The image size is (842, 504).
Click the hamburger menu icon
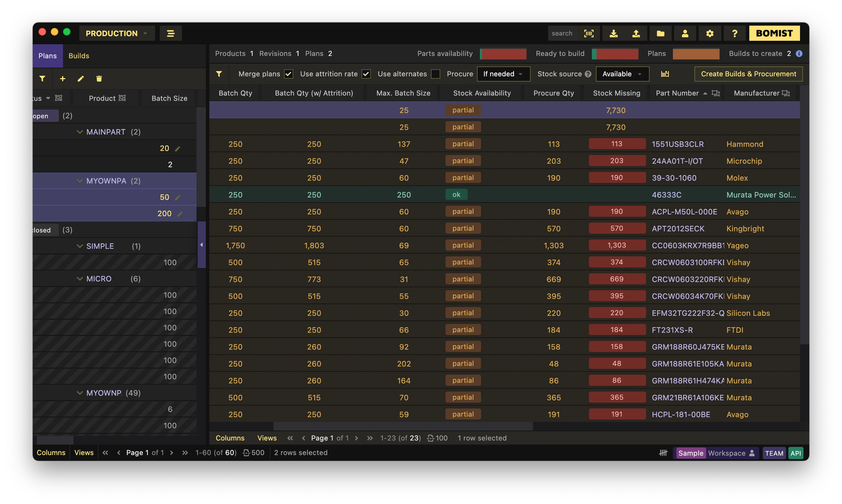[171, 33]
